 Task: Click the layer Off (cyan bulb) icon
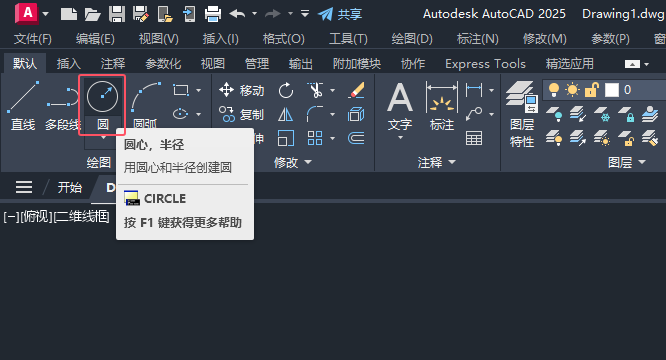pyautogui.click(x=554, y=114)
